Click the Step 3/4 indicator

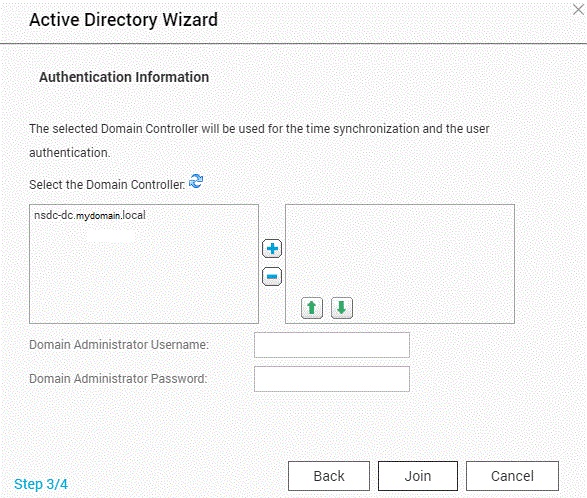[x=41, y=484]
